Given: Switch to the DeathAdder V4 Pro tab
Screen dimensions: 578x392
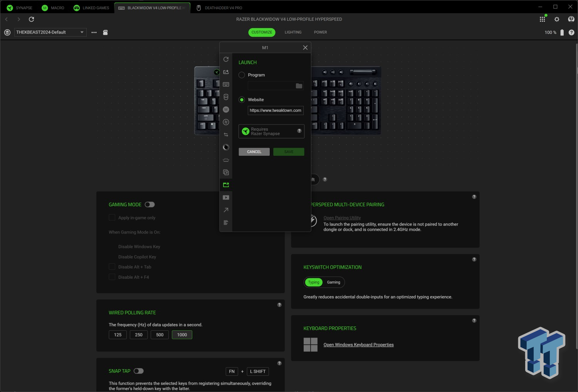Looking at the screenshot, I should point(219,8).
